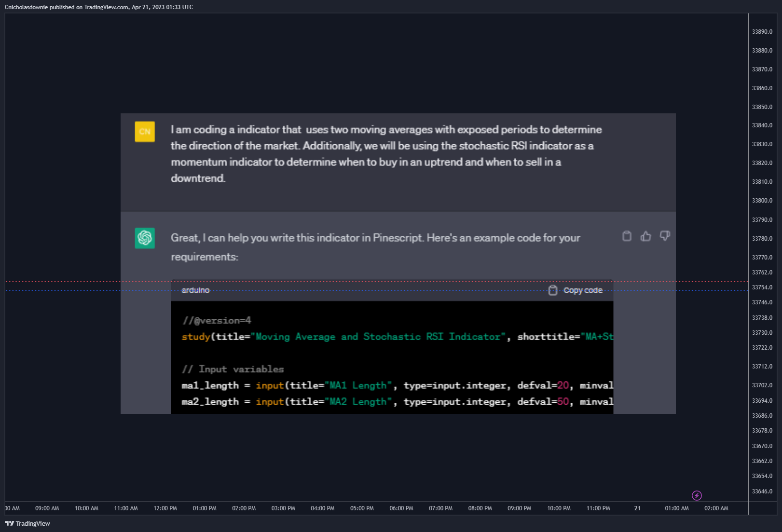Click the purple lightning bolt icon
This screenshot has height=532, width=782.
coord(697,495)
